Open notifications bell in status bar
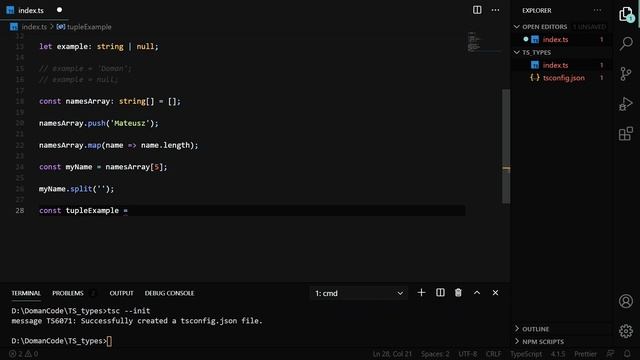 pos(627,354)
